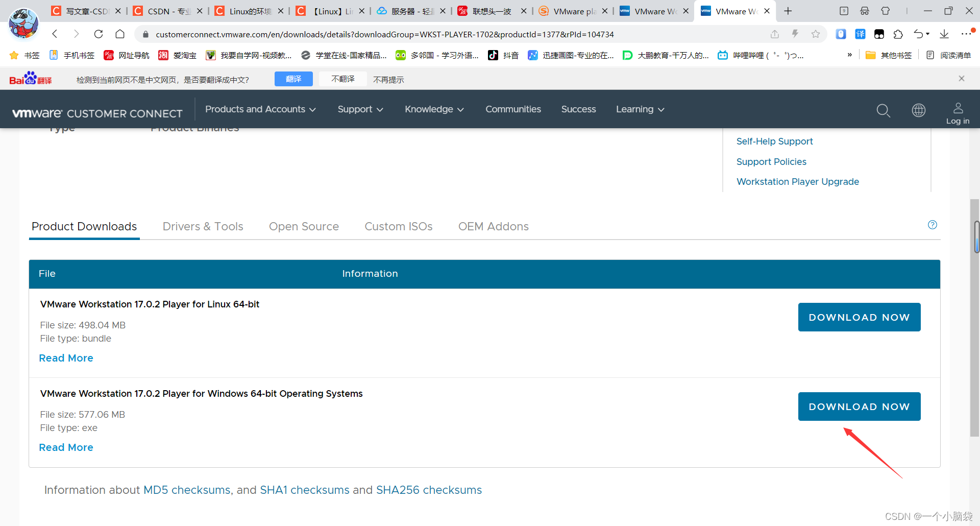Read More about Windows exe

[66, 447]
